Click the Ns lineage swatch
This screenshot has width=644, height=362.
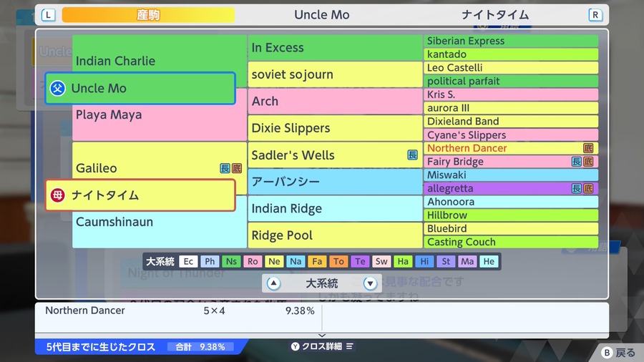tap(231, 261)
